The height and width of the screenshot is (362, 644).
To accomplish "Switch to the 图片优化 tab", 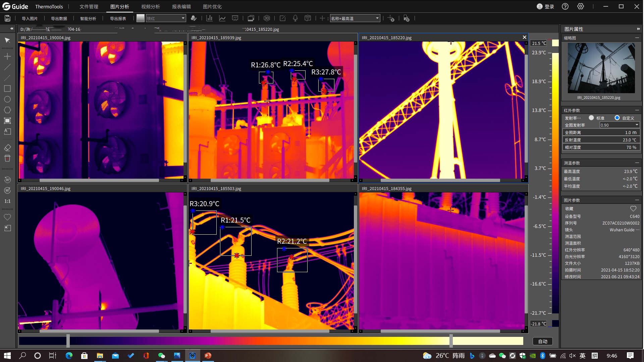I will (212, 7).
